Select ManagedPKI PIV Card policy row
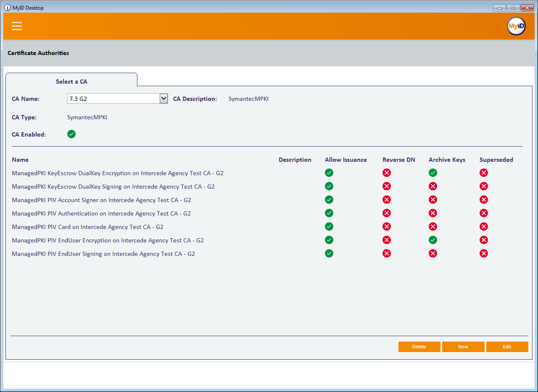Screen dimensions: 538x392 click(87, 227)
